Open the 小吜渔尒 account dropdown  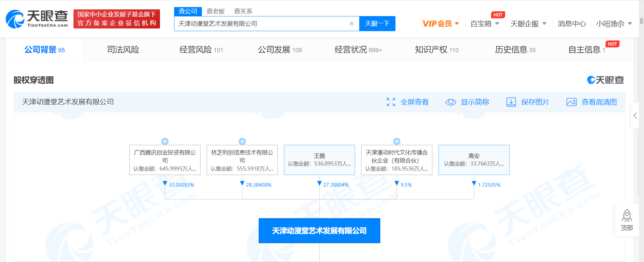tap(614, 24)
